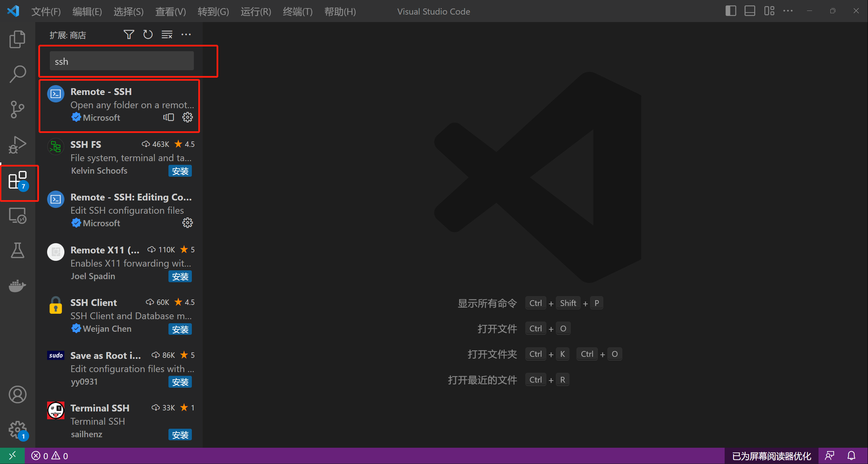Click publisher Kelvin Schoofs name

tap(99, 171)
